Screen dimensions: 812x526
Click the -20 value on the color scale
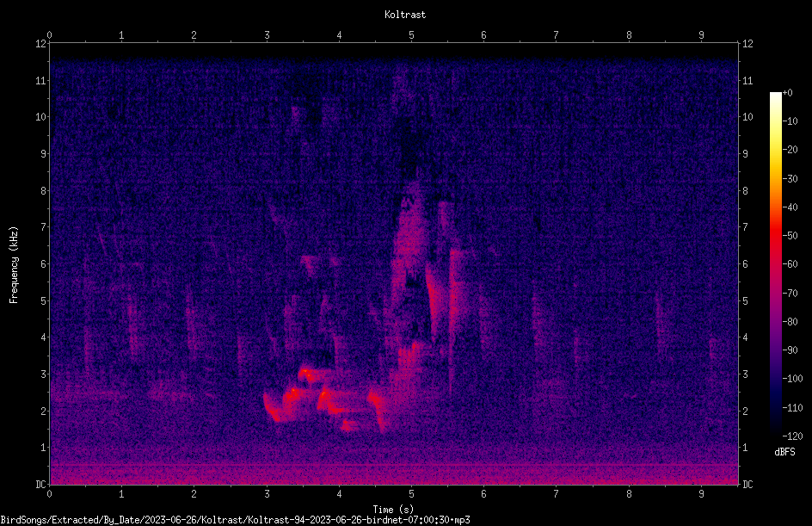[x=790, y=150]
